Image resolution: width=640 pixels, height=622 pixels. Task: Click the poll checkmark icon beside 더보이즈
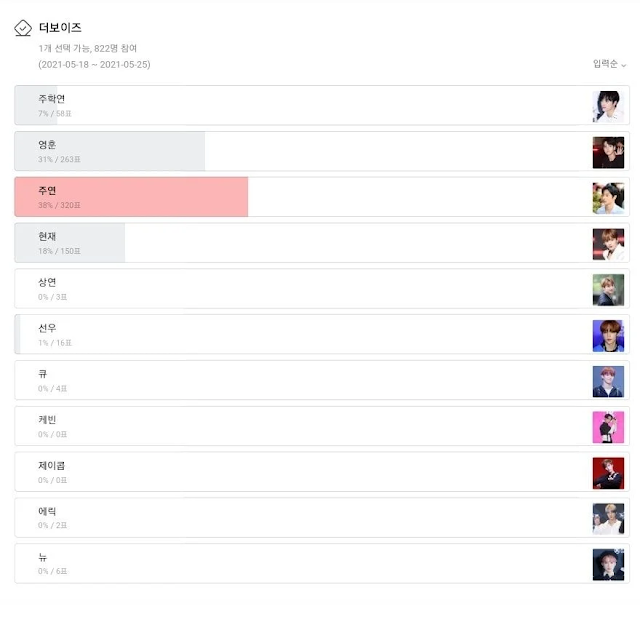click(23, 28)
